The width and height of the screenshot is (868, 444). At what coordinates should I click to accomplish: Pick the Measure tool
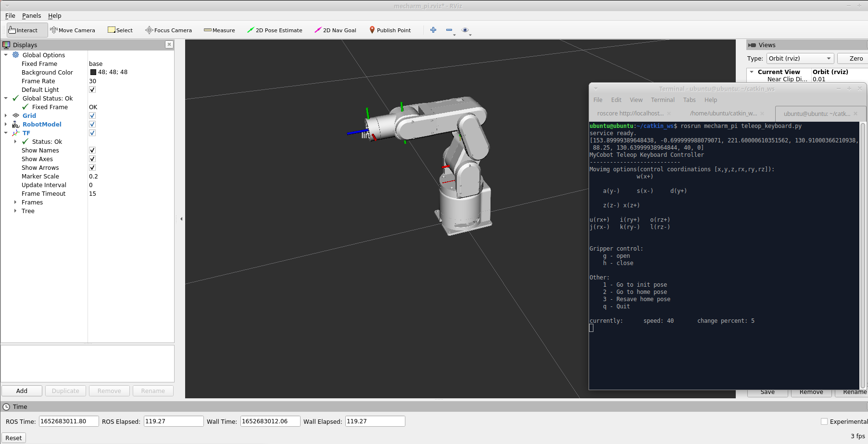tap(219, 30)
